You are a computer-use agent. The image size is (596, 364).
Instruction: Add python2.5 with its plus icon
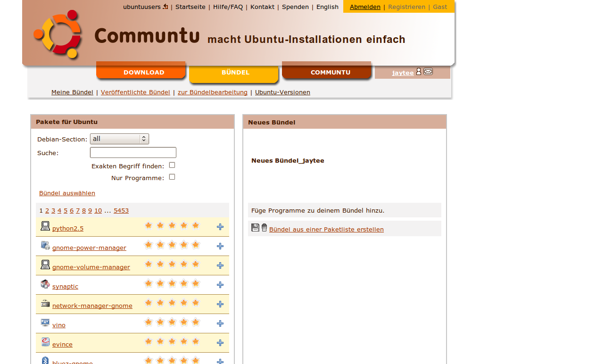[x=220, y=227]
